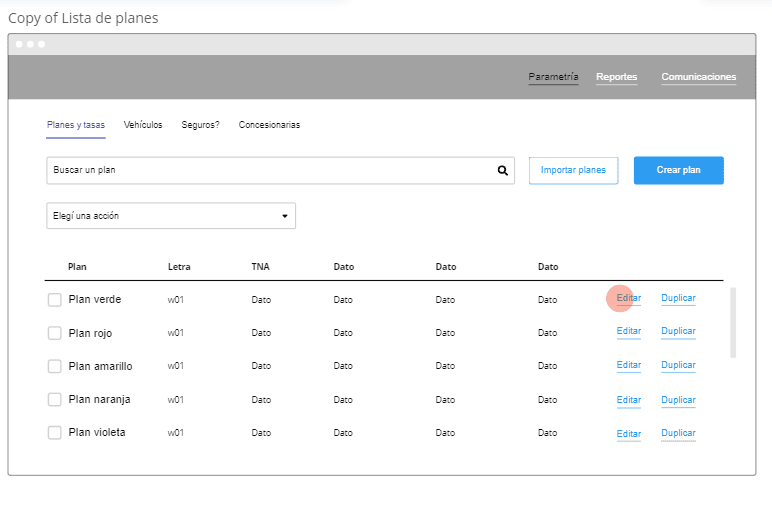
Task: Open the Elegí una acción dropdown
Action: [171, 216]
